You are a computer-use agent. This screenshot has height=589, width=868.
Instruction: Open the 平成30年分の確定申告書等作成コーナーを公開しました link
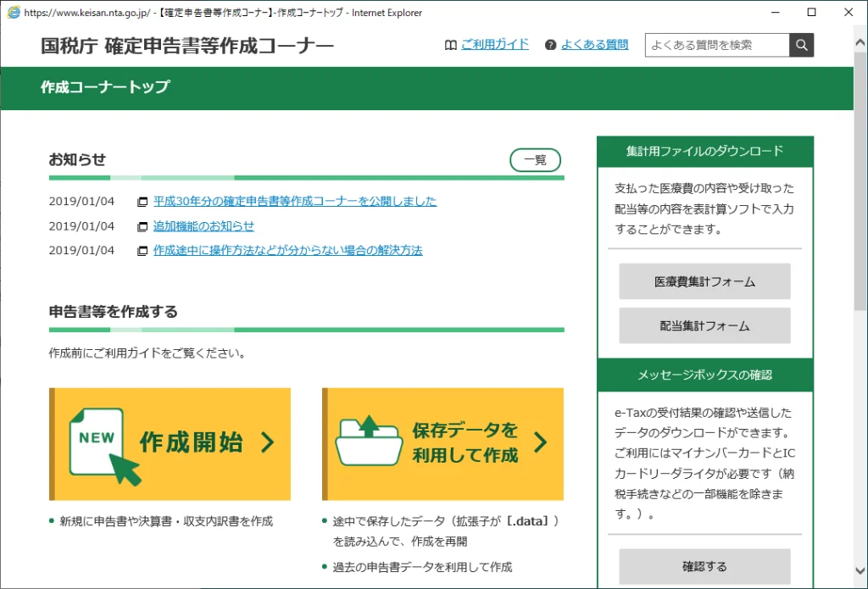[293, 201]
